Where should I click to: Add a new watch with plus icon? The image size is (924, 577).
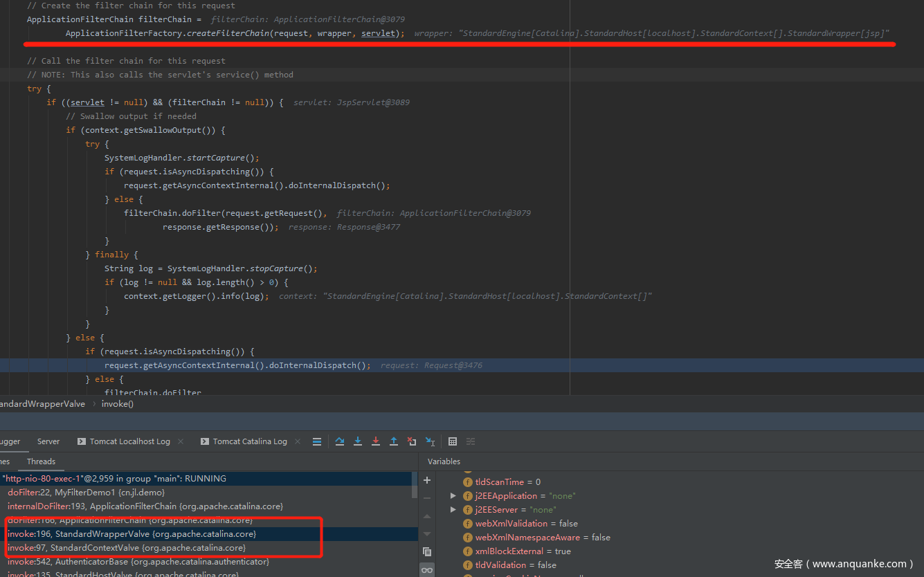(x=427, y=480)
